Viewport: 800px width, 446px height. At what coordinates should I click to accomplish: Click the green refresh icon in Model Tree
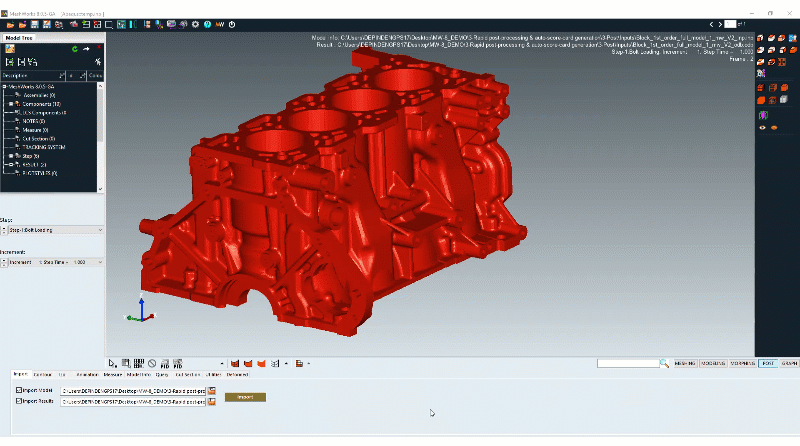[74, 48]
